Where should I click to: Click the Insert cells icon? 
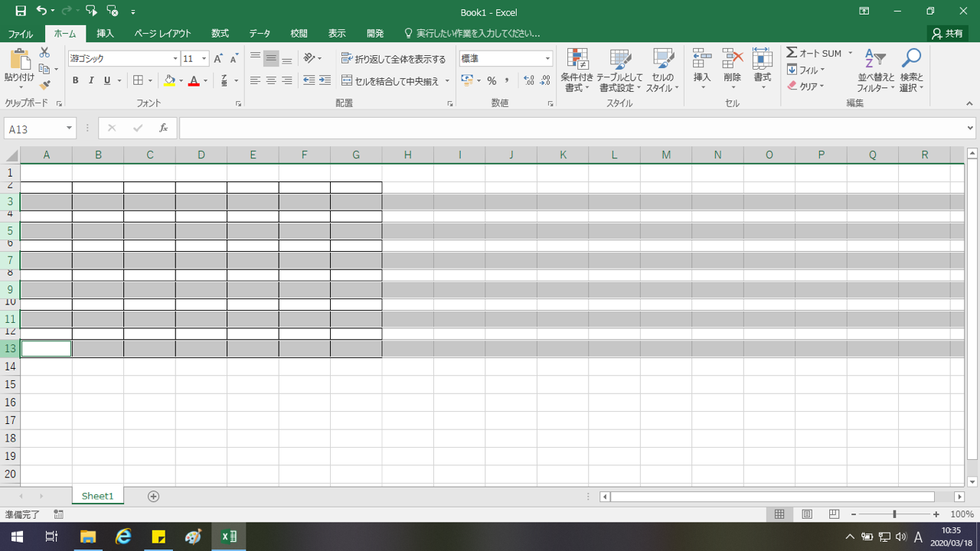click(702, 58)
